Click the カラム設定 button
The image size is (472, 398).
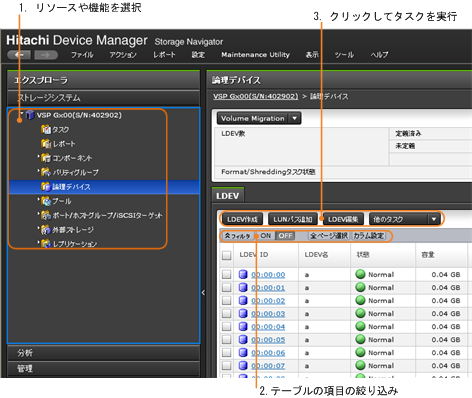click(x=369, y=236)
